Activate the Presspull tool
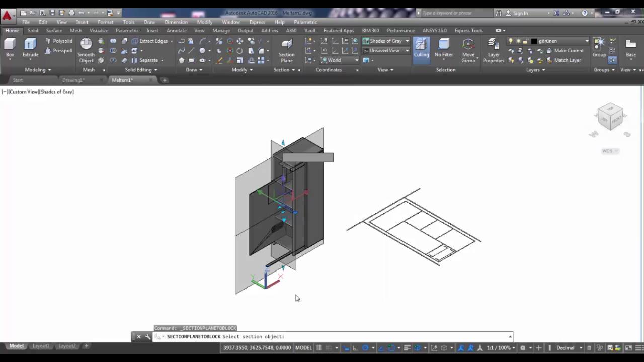 click(58, 51)
